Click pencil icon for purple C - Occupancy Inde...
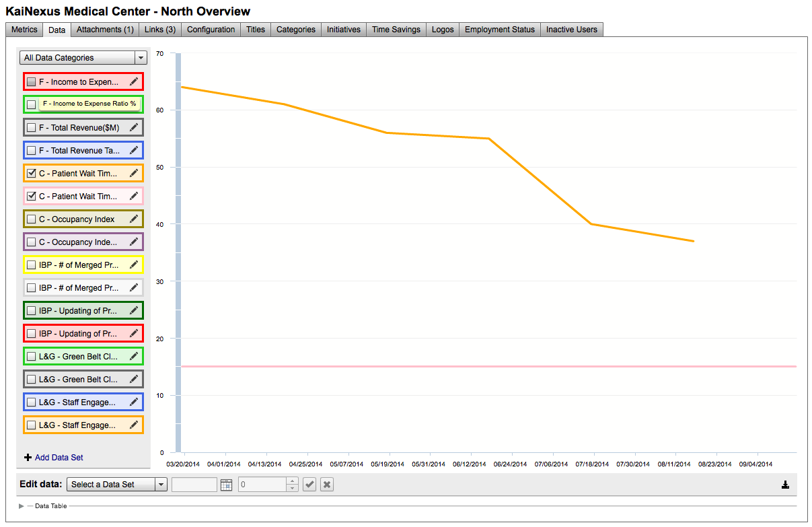 134,242
